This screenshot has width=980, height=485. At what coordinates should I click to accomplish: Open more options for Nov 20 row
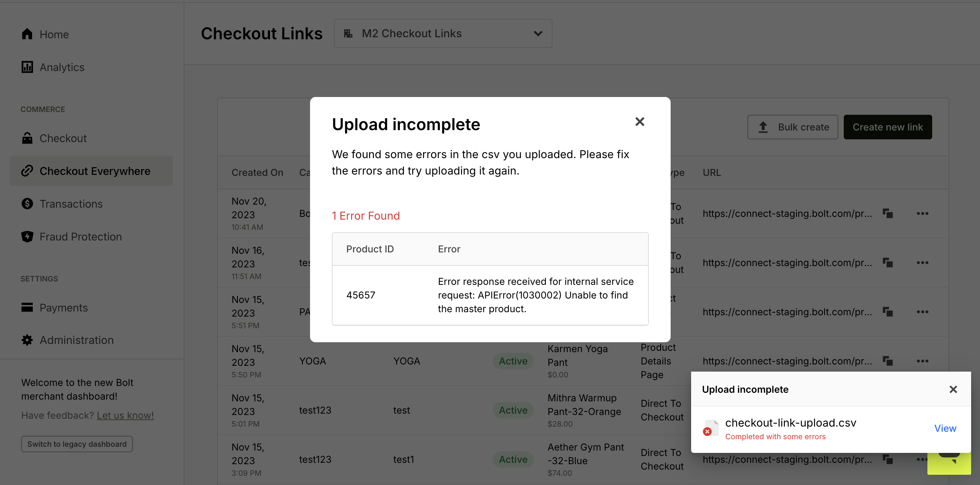[x=922, y=213]
